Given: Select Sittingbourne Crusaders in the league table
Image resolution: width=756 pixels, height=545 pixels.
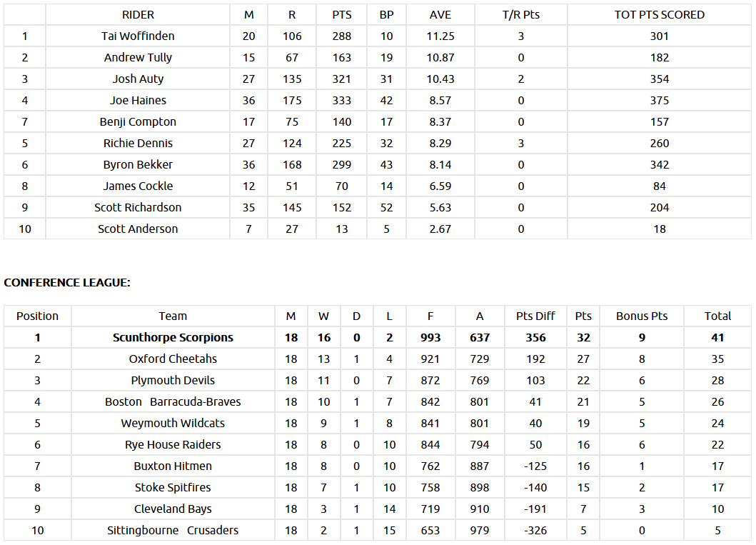Looking at the screenshot, I should 173,530.
